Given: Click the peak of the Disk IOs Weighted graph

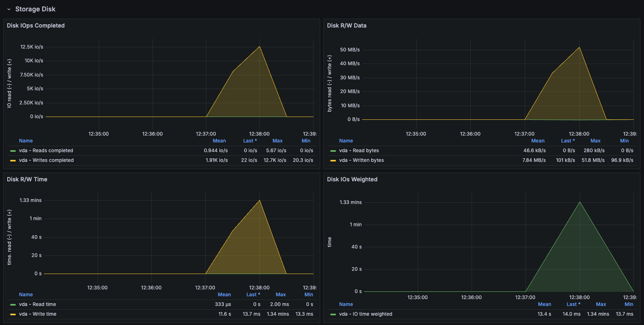Looking at the screenshot, I should (580, 202).
